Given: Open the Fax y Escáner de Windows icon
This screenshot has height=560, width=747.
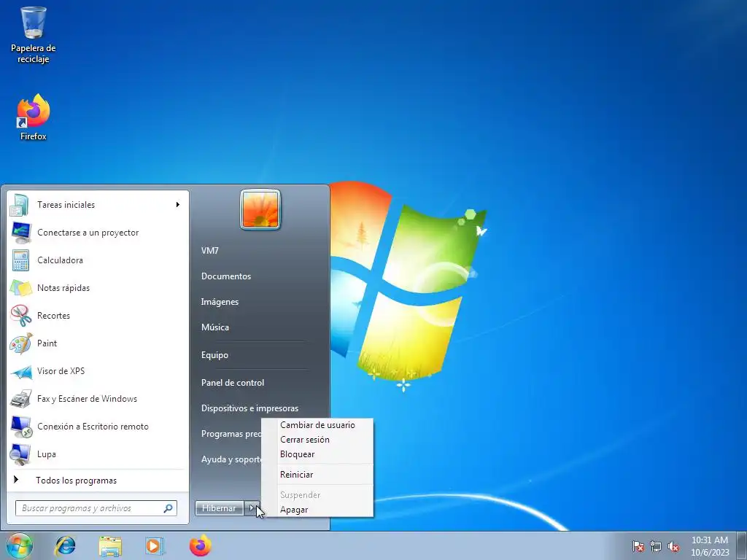Looking at the screenshot, I should (20, 399).
